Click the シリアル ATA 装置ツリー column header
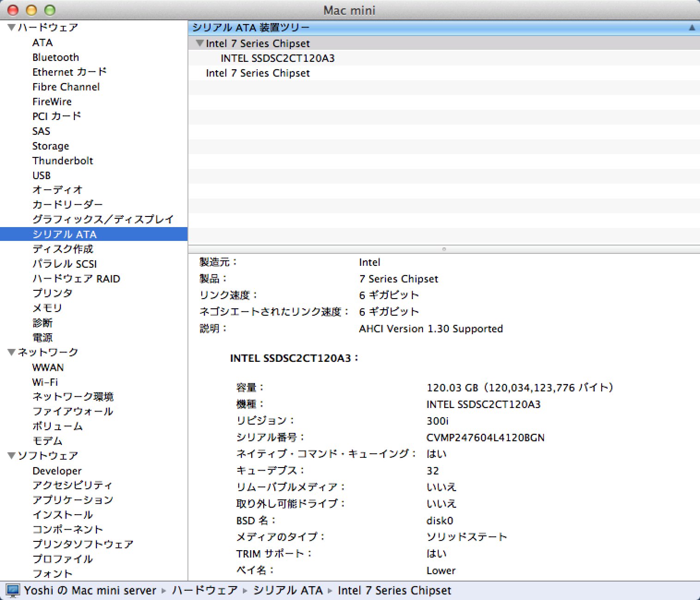The height and width of the screenshot is (600, 700). (x=444, y=28)
